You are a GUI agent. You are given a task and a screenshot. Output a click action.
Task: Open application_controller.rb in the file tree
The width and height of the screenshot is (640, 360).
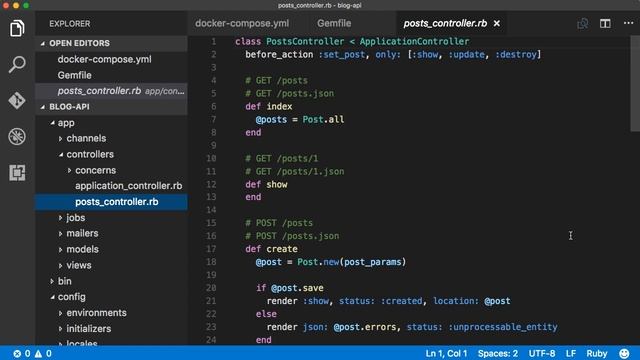128,186
